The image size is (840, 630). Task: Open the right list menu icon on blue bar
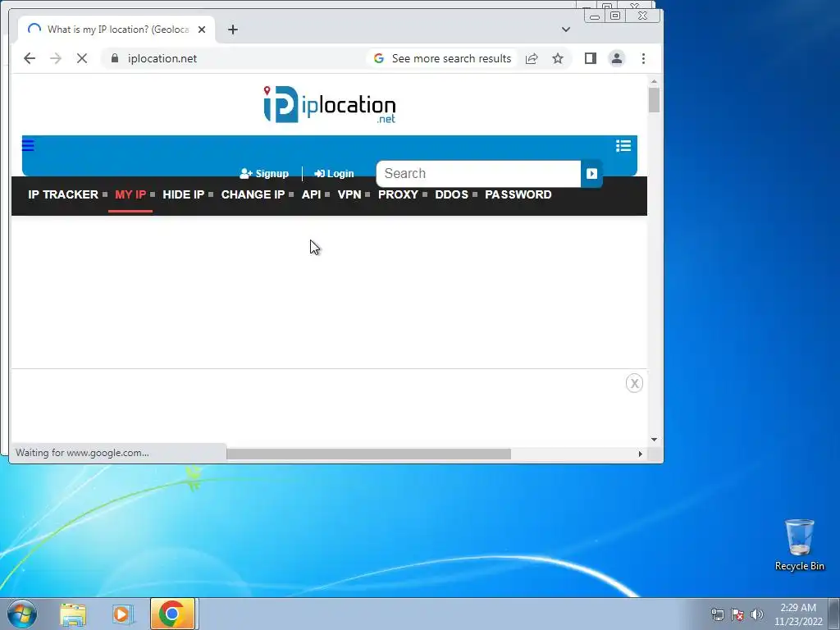pos(623,146)
